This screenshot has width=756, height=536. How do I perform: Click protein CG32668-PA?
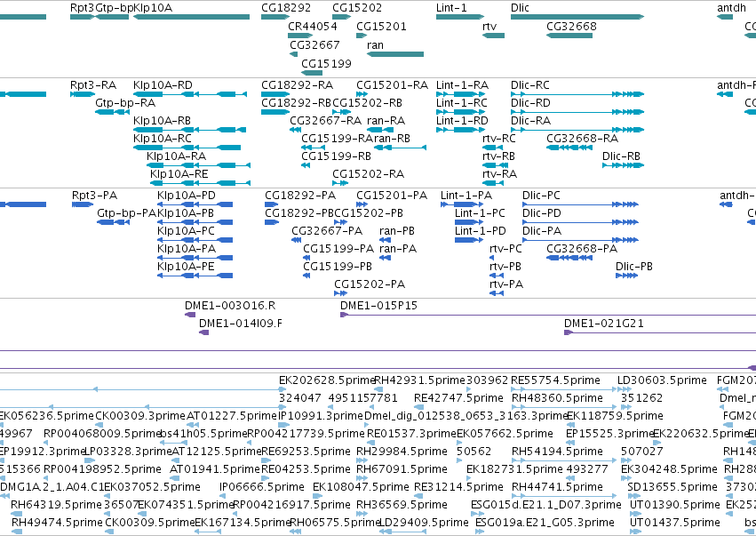569,258
